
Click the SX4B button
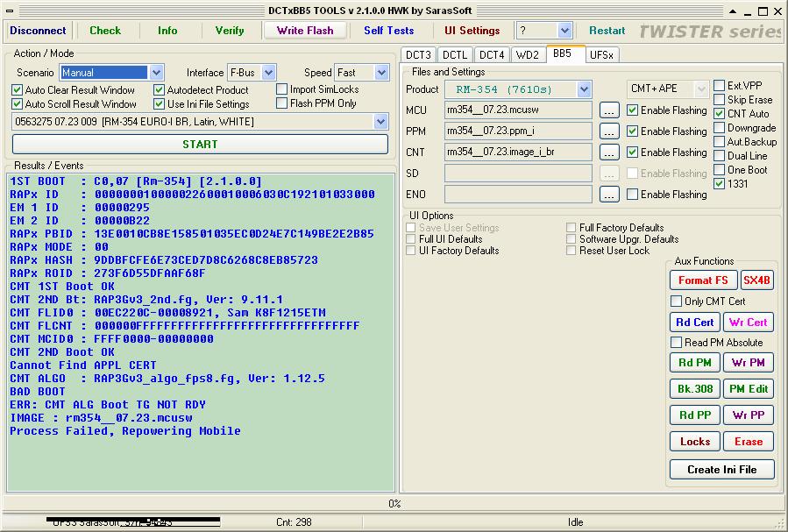[756, 280]
